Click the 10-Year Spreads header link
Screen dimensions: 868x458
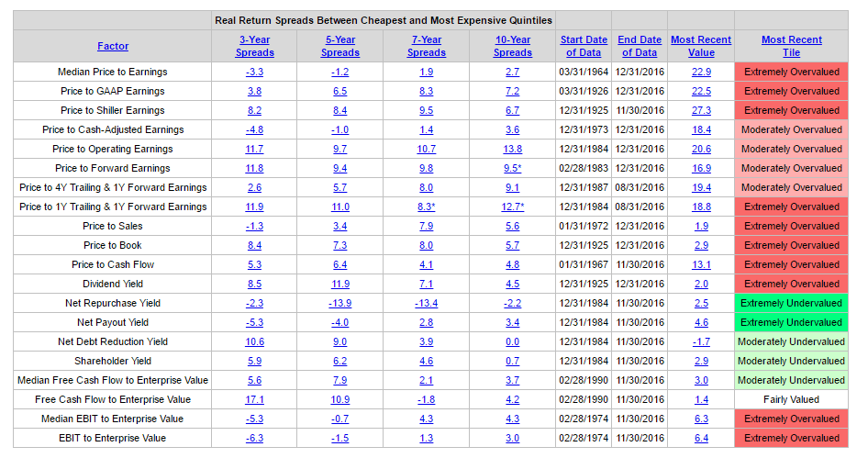point(513,46)
